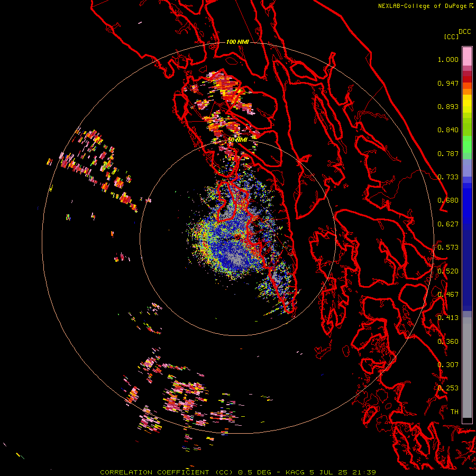Pick the bright green color bar segment
The image size is (476, 476).
(x=467, y=144)
